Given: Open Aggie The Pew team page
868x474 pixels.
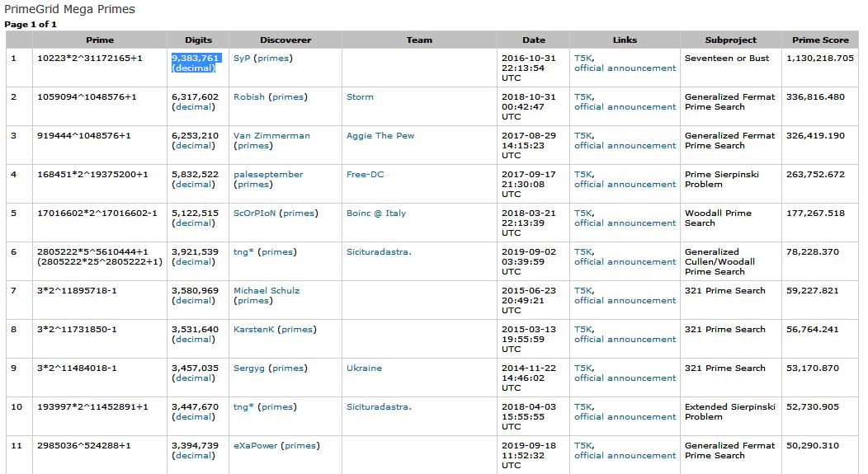Looking at the screenshot, I should coord(380,136).
